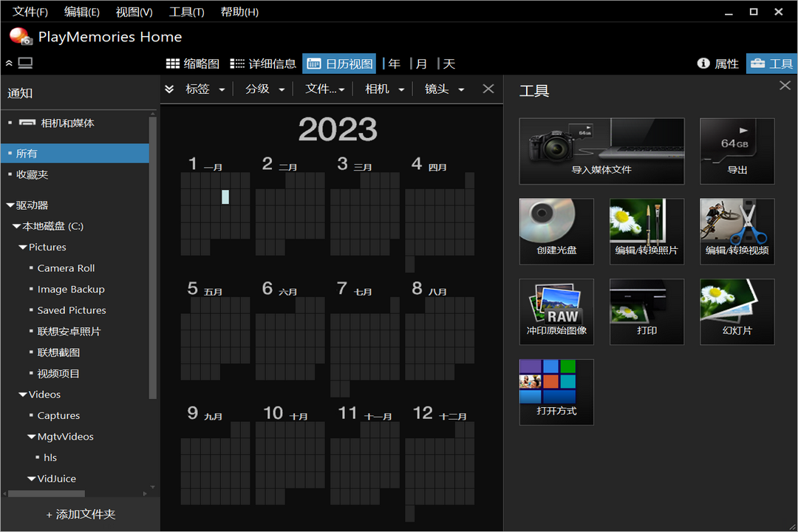Open the Tools (工具) menu in menu bar
This screenshot has width=798, height=532.
point(186,12)
